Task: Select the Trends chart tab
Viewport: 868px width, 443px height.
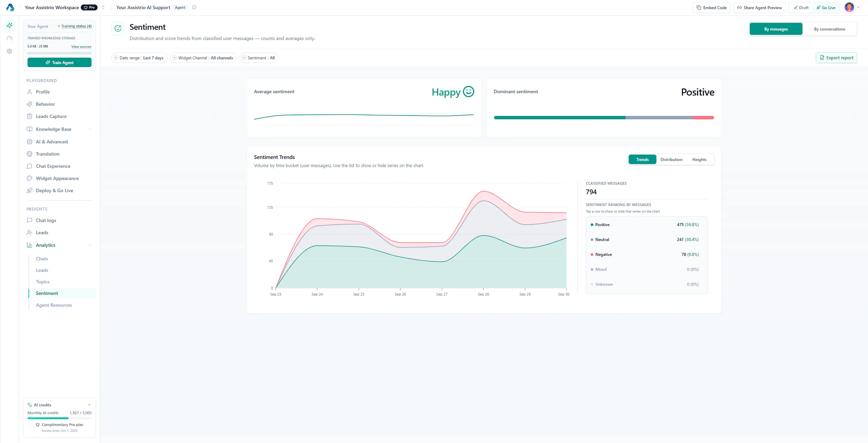Action: 642,160
